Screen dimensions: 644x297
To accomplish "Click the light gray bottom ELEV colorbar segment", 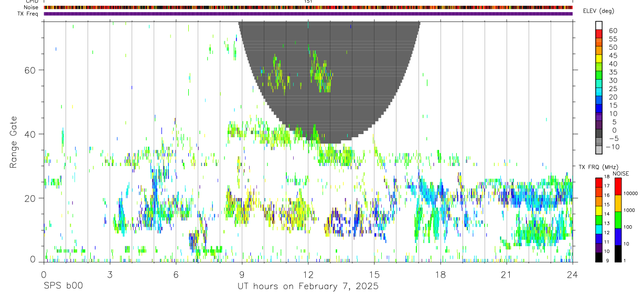I will coord(599,150).
